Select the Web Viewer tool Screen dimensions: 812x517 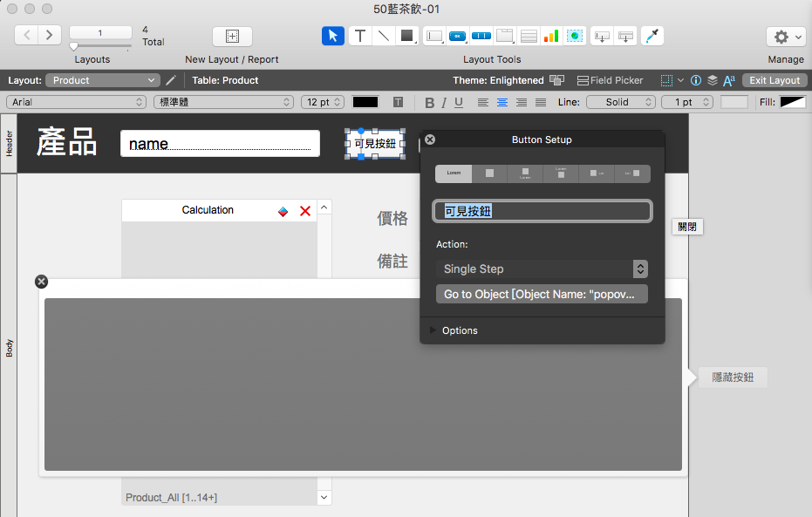pos(575,36)
